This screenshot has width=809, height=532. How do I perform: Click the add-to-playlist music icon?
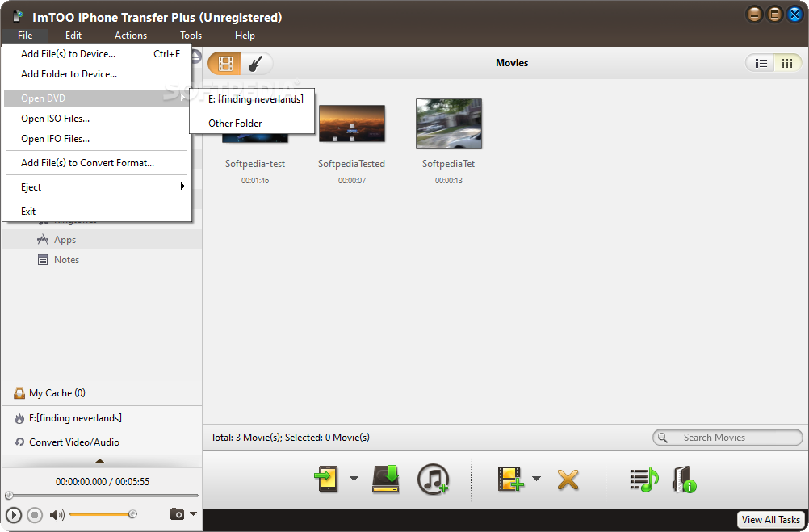click(644, 480)
